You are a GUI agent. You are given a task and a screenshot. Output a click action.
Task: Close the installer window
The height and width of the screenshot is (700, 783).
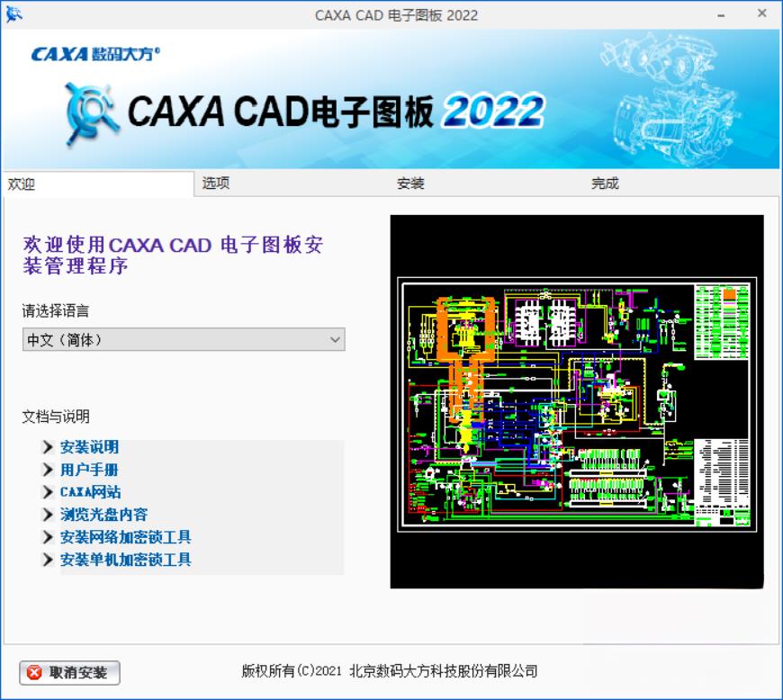pos(761,14)
